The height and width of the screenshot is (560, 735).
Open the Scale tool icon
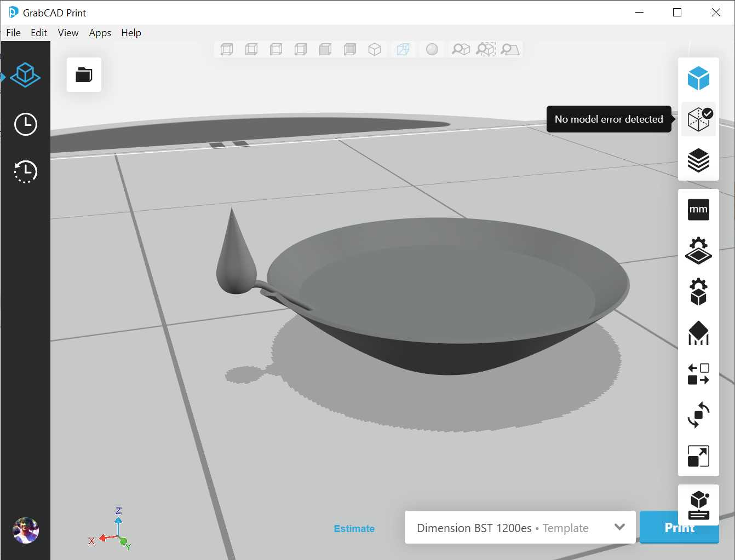(x=698, y=456)
